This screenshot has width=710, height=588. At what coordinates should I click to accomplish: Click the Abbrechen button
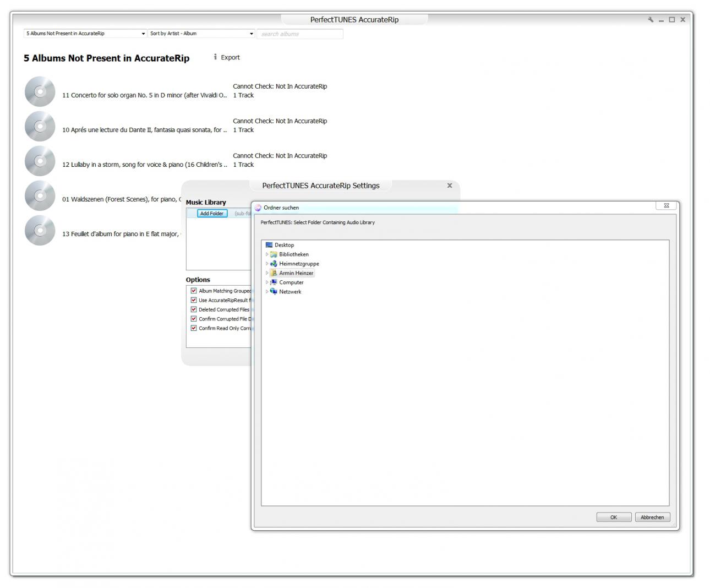652,518
